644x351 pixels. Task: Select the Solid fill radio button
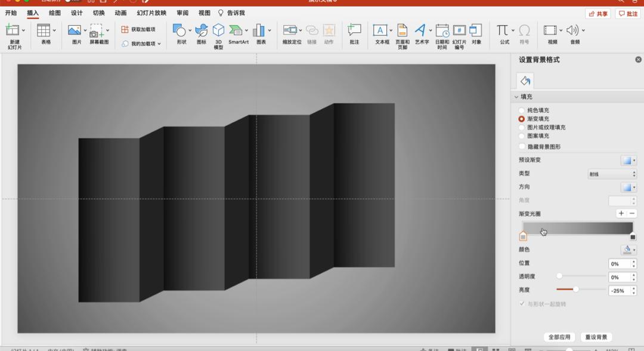pyautogui.click(x=522, y=110)
